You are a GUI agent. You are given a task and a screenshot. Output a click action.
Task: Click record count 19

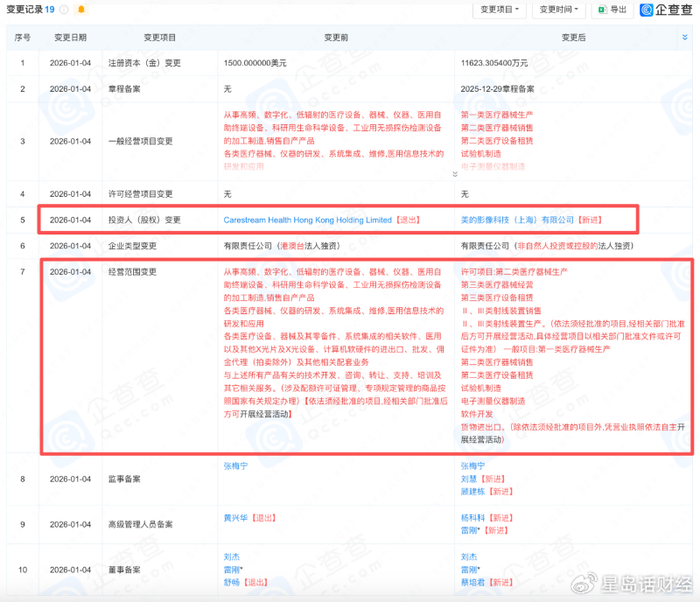50,9
